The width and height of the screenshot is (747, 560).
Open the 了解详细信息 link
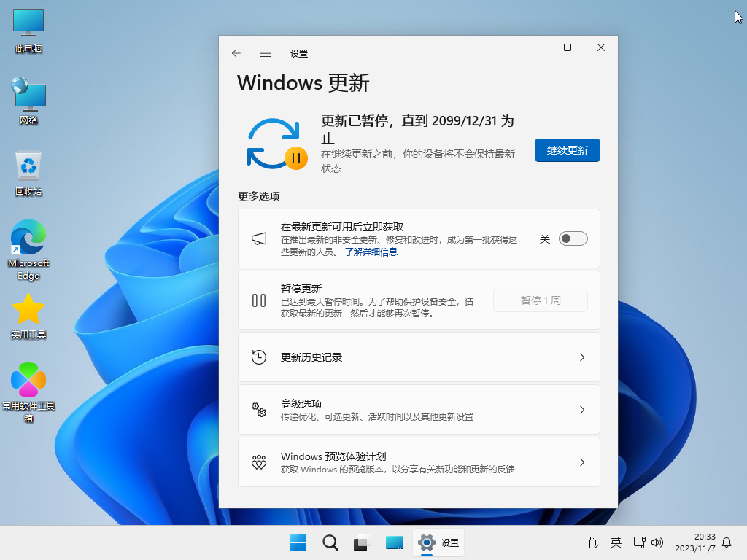[371, 252]
